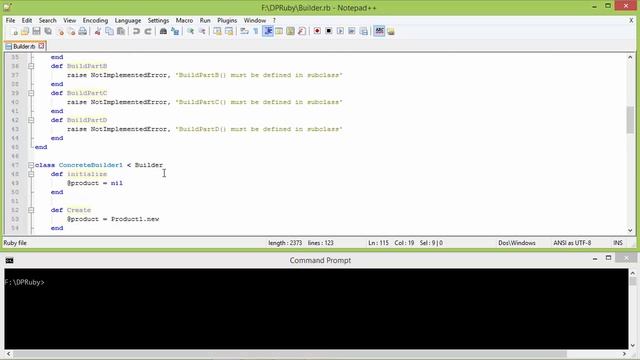The height and width of the screenshot is (360, 640).
Task: Cut selection with the scissors icon
Action: coord(98,31)
